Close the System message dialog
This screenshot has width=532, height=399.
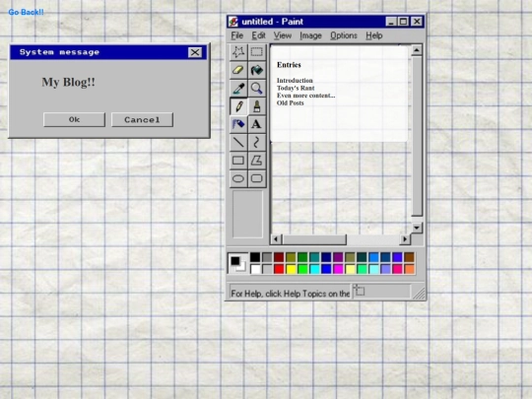(x=195, y=52)
